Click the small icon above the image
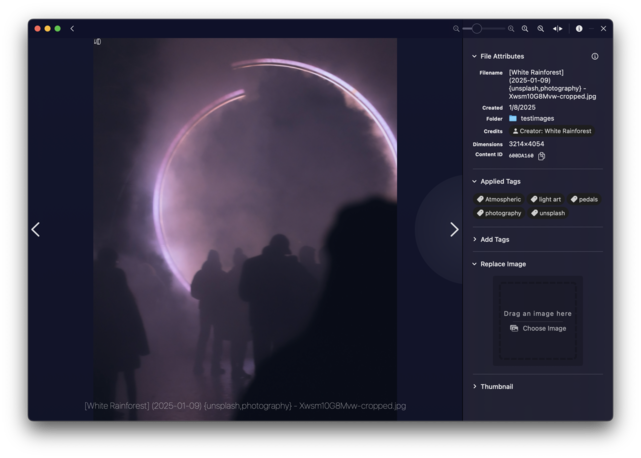Image resolution: width=641 pixels, height=458 pixels. [97, 42]
